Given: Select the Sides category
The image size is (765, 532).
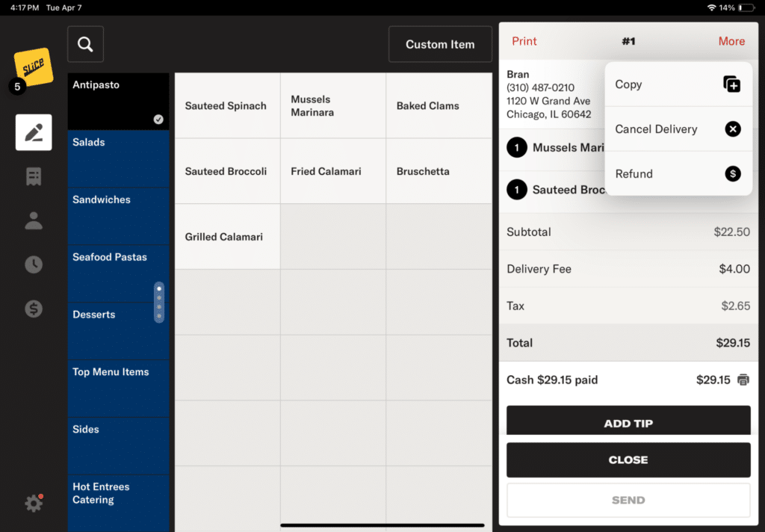Looking at the screenshot, I should coord(118,445).
